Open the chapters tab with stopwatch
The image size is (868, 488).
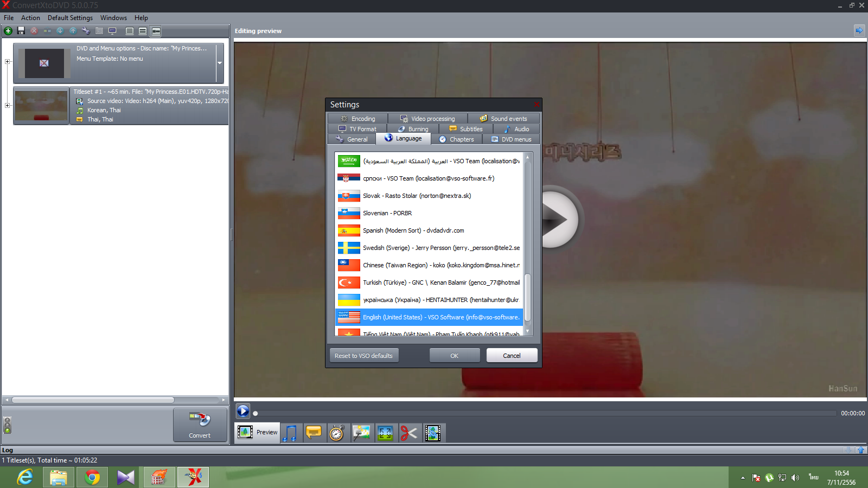coord(337,433)
